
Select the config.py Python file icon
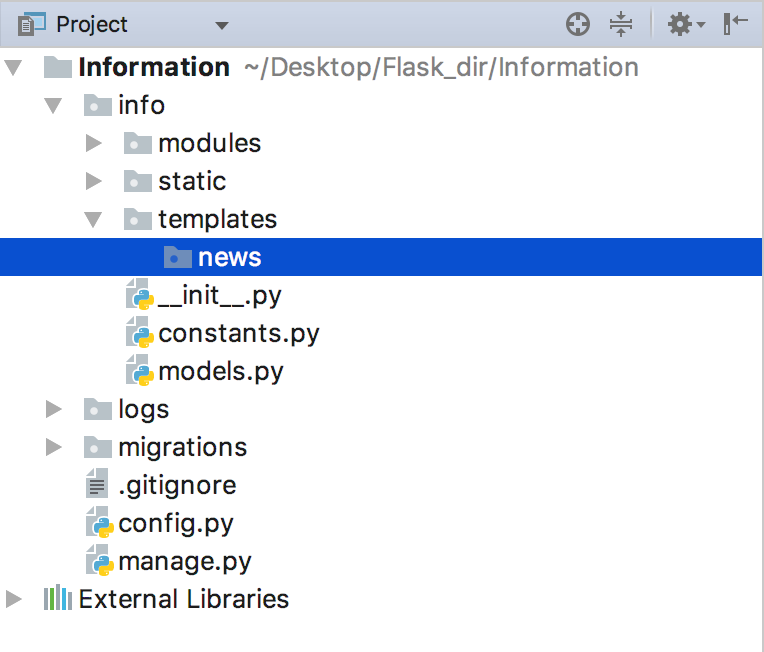(99, 523)
